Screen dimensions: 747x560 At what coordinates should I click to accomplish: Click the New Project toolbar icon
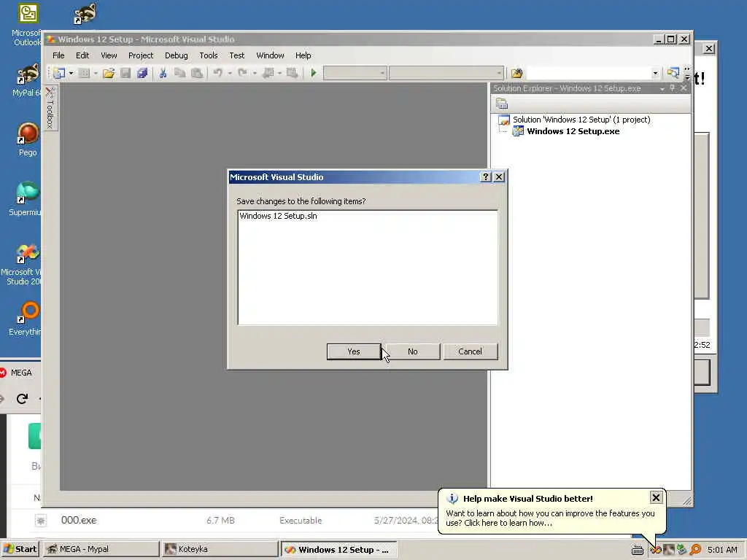(59, 73)
